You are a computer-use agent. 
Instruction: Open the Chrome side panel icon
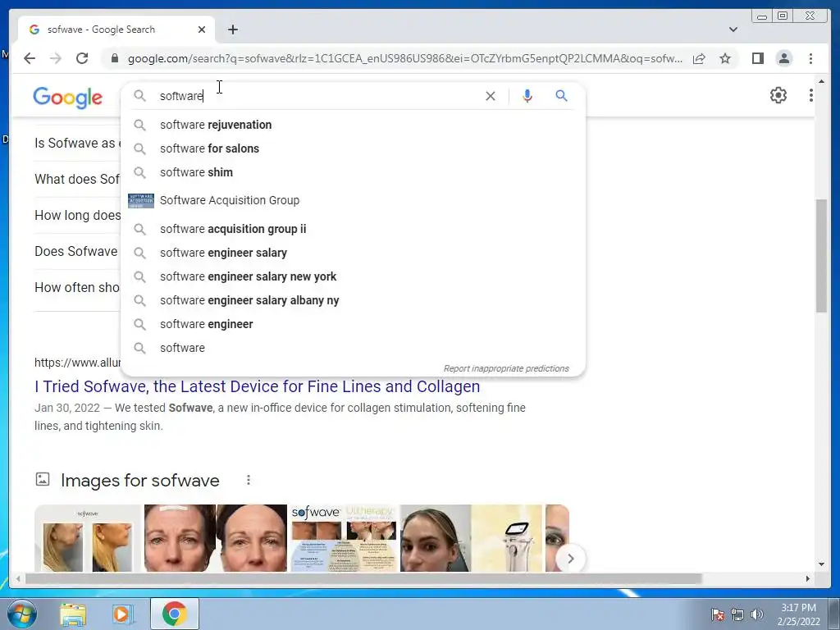757,58
